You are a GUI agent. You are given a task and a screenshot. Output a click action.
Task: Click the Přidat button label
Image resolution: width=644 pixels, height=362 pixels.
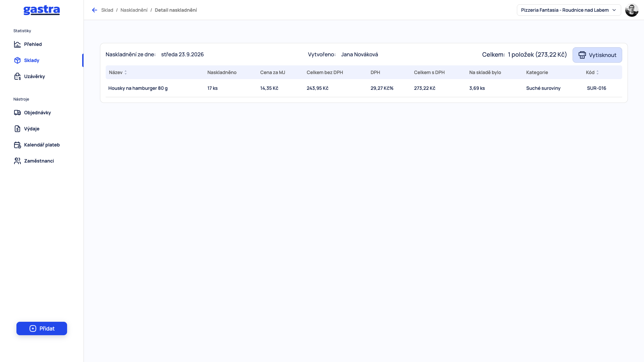(47, 328)
